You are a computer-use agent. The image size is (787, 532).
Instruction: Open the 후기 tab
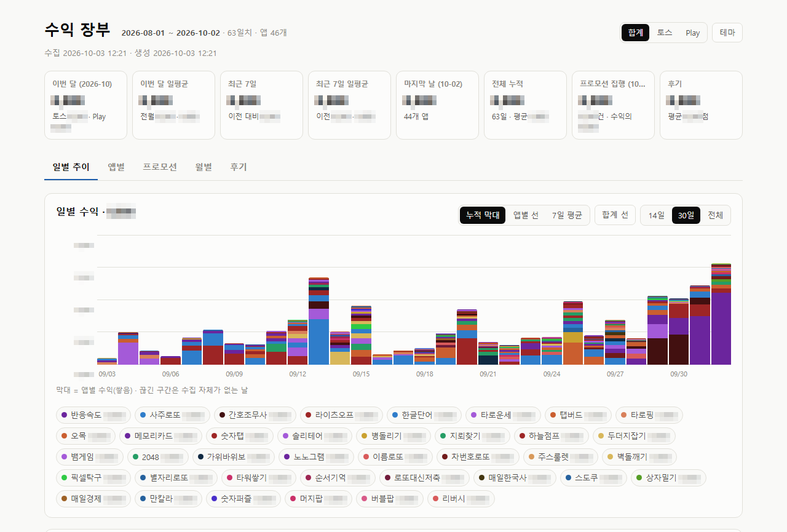[239, 167]
